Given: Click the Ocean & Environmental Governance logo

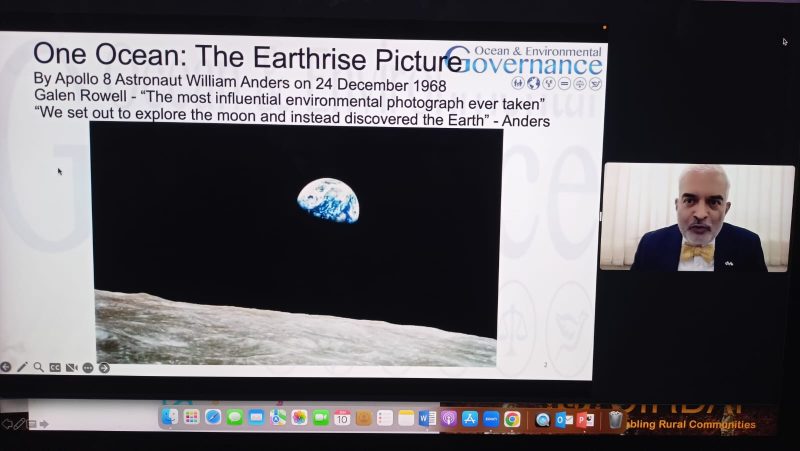Looking at the screenshot, I should point(524,66).
